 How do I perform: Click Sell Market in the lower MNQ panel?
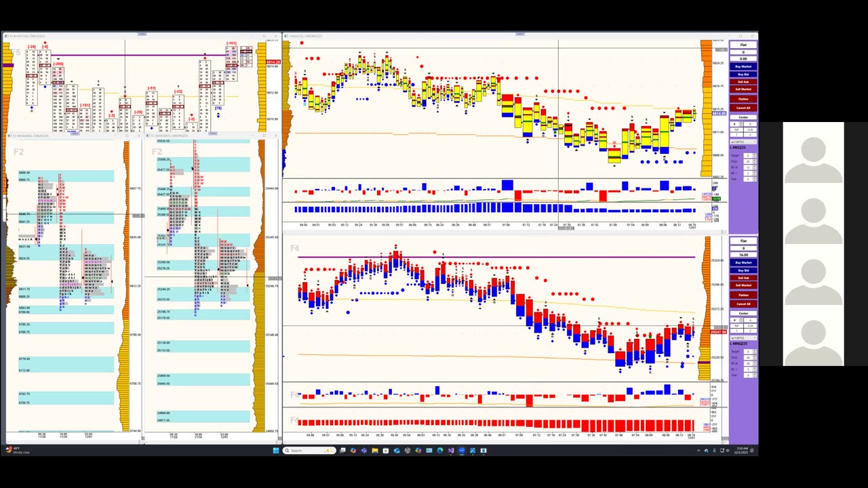coord(743,285)
